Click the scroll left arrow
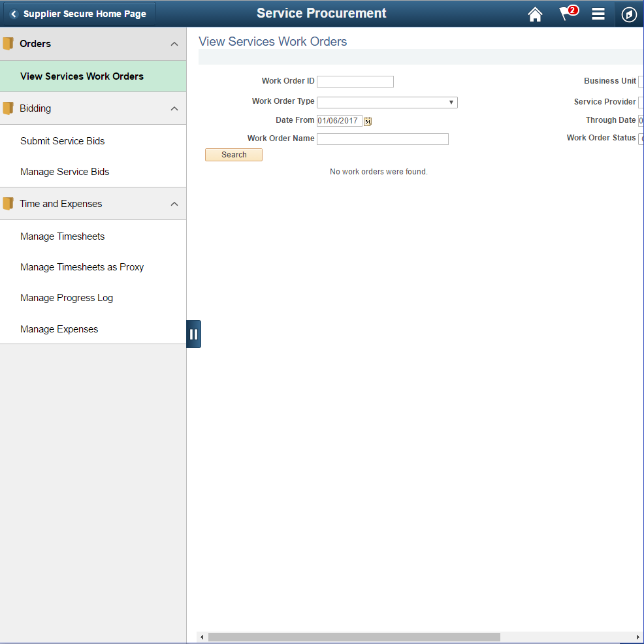 pos(202,637)
